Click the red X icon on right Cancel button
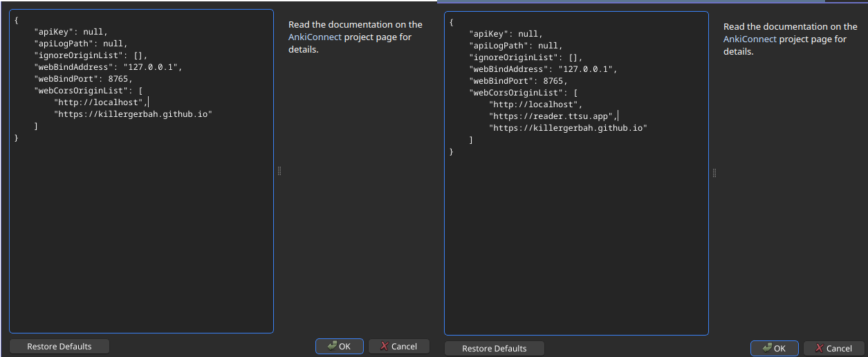This screenshot has width=868, height=357. (818, 348)
